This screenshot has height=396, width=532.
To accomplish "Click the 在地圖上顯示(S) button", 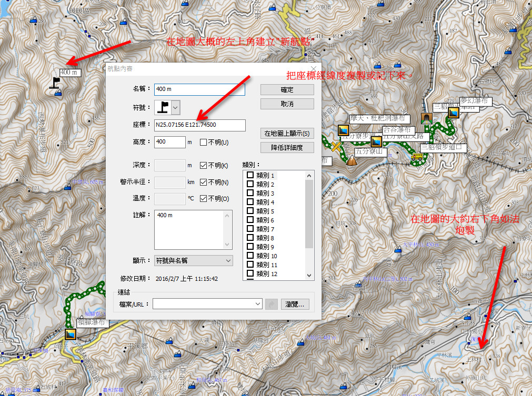I will click(287, 134).
